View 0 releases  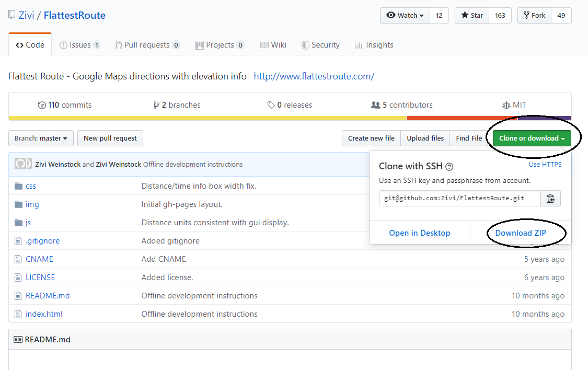tap(290, 106)
